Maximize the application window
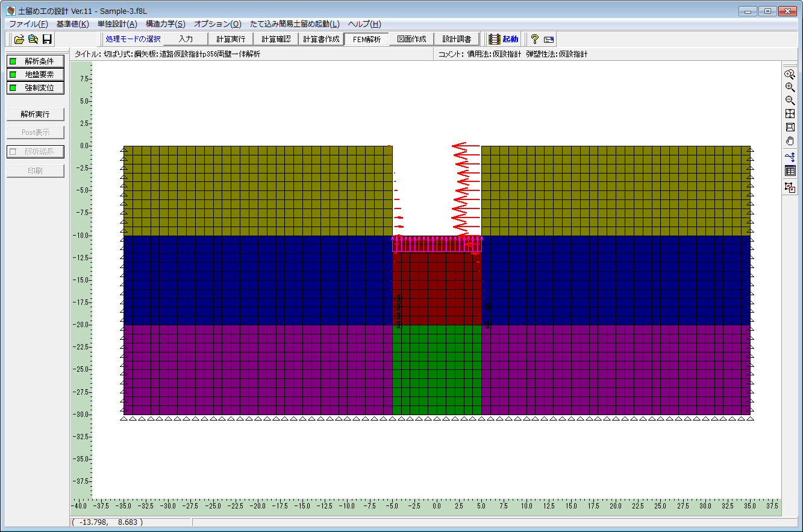The image size is (803, 532). pos(767,11)
